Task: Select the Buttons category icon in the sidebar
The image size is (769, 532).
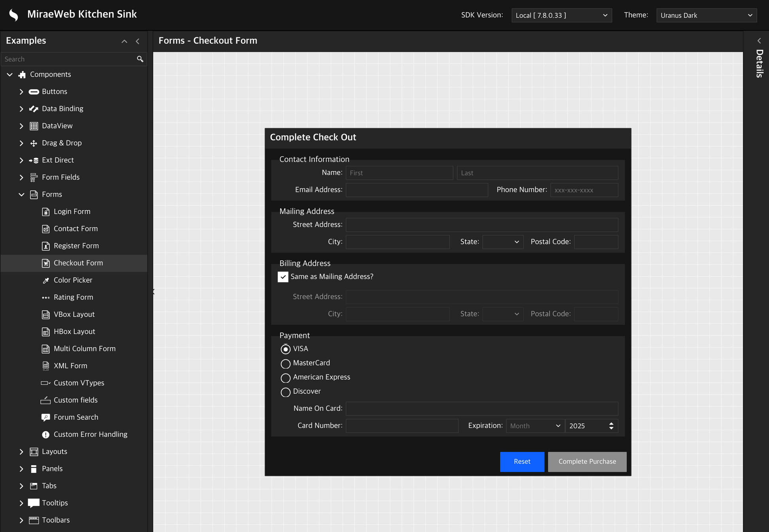Action: 34,91
